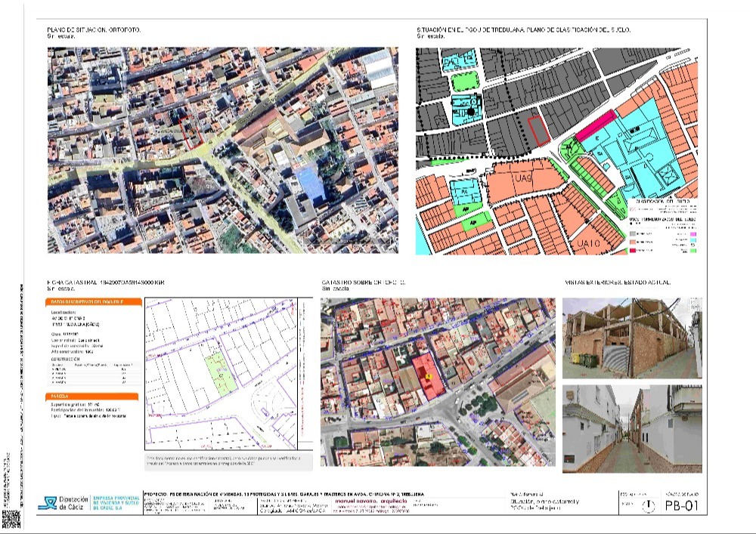The width and height of the screenshot is (756, 534).
Task: Click the PB-01 sheet number
Action: [x=683, y=505]
